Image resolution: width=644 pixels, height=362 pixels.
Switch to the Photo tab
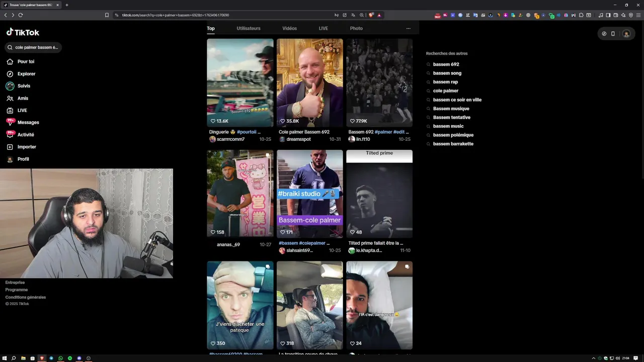click(356, 28)
